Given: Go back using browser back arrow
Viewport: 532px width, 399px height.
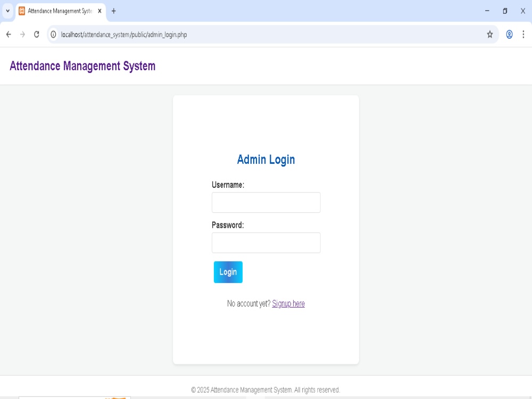Looking at the screenshot, I should pyautogui.click(x=9, y=34).
